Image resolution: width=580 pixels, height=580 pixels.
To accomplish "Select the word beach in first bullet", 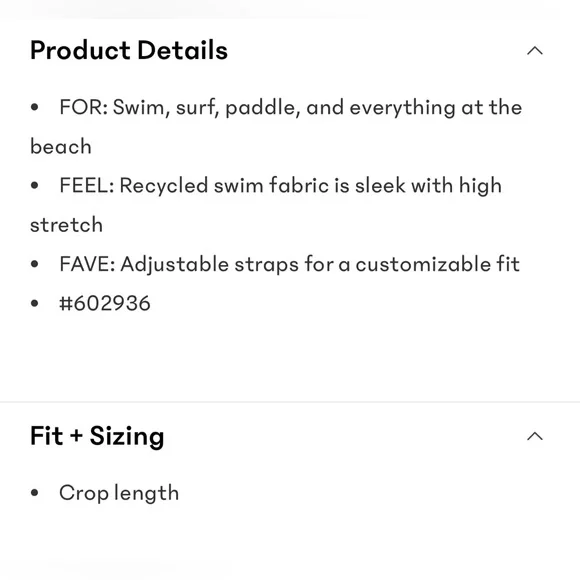I will pyautogui.click(x=61, y=146).
